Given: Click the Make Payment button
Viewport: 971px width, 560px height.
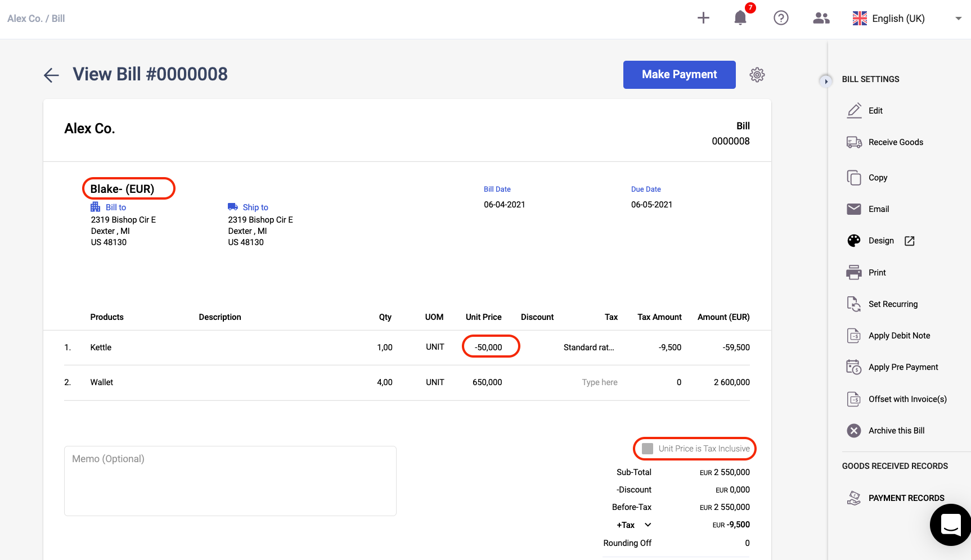Looking at the screenshot, I should (679, 75).
